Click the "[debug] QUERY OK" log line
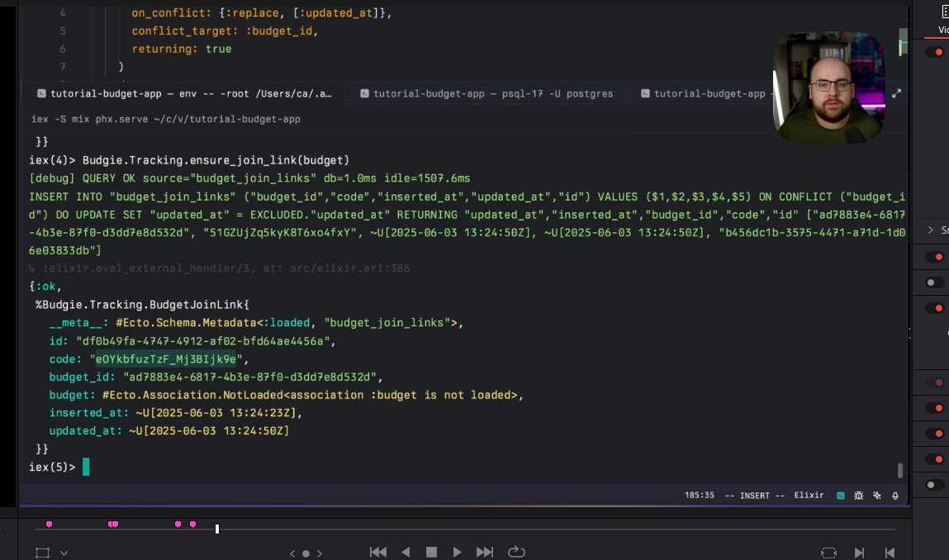949x560 pixels. (x=249, y=178)
